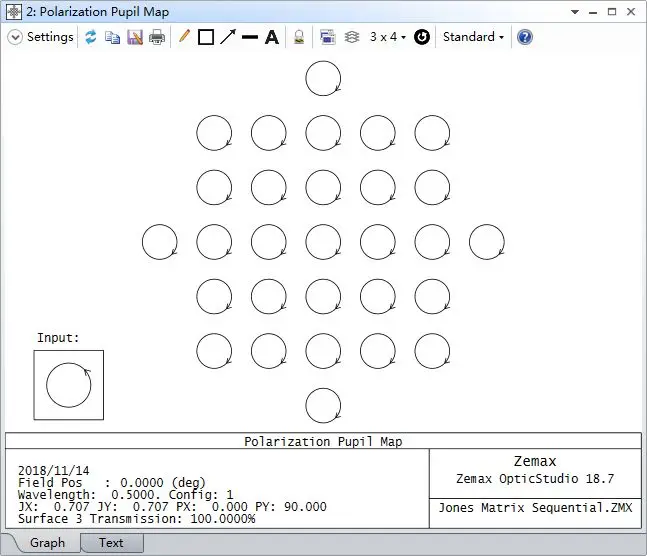
Task: Select the text annotation 'A' tool
Action: pos(272,37)
